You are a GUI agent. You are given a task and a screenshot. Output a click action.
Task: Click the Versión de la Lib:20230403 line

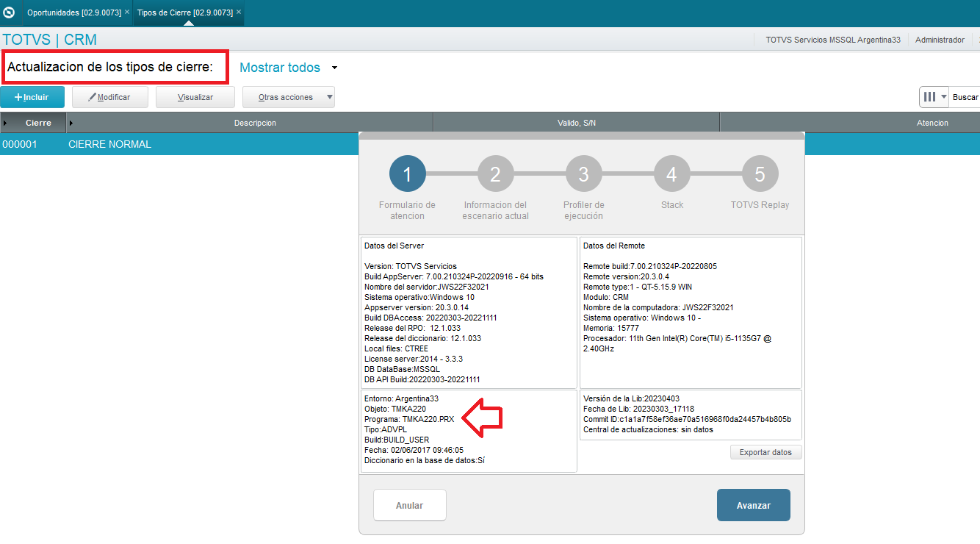point(632,398)
